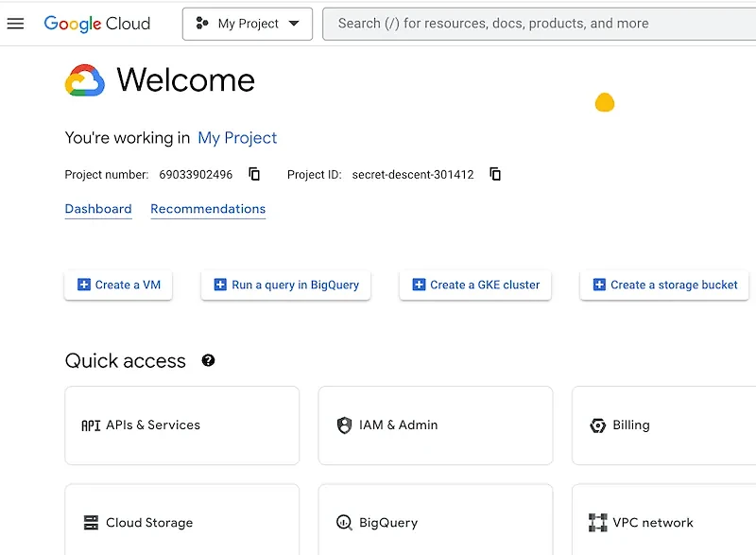Open the hamburger navigation menu
The width and height of the screenshot is (756, 555).
(x=15, y=23)
